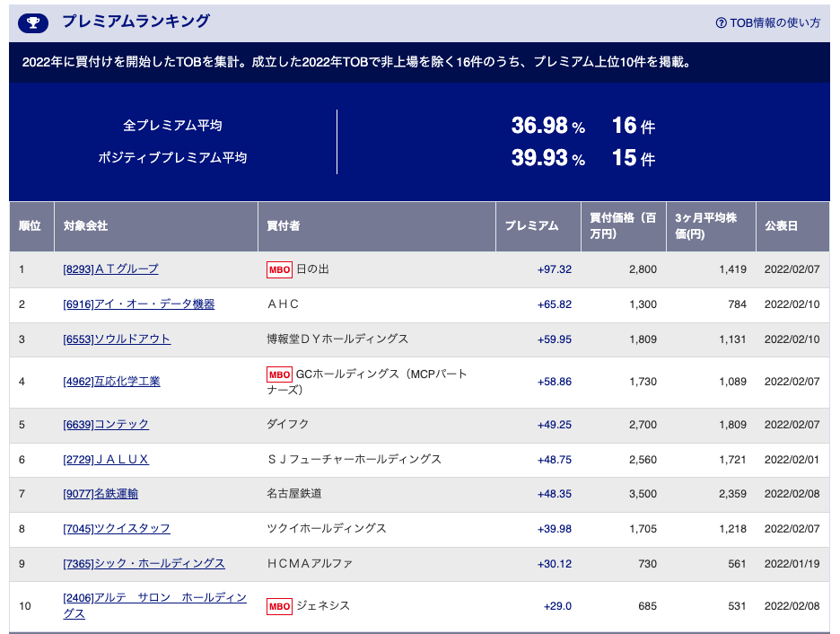Click the 2022/01/19 announcement date
The image size is (840, 634).
(792, 564)
